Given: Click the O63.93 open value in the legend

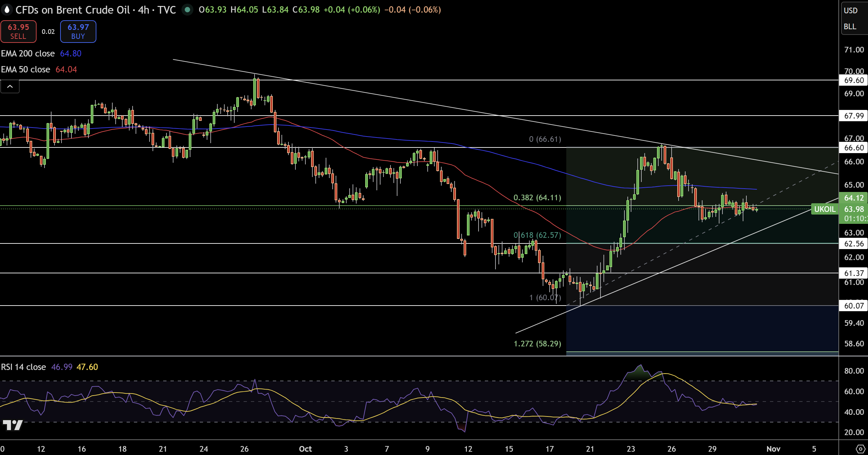Looking at the screenshot, I should tap(211, 10).
